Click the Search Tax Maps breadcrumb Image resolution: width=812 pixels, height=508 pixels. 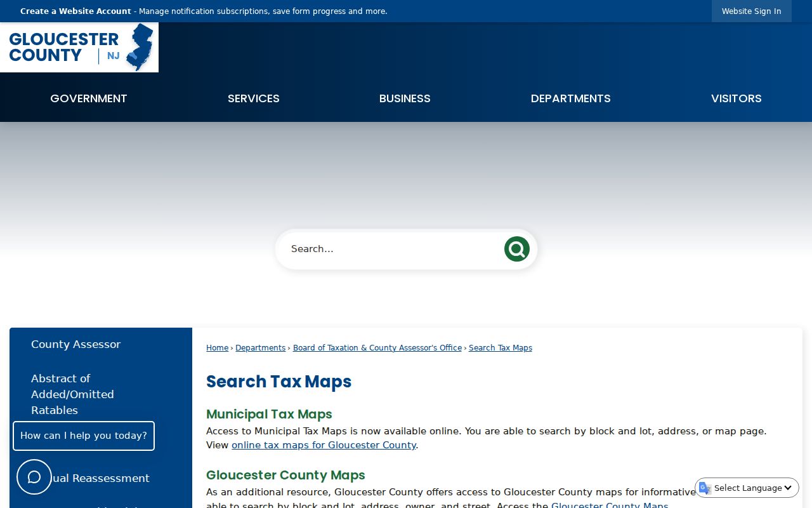(x=501, y=348)
